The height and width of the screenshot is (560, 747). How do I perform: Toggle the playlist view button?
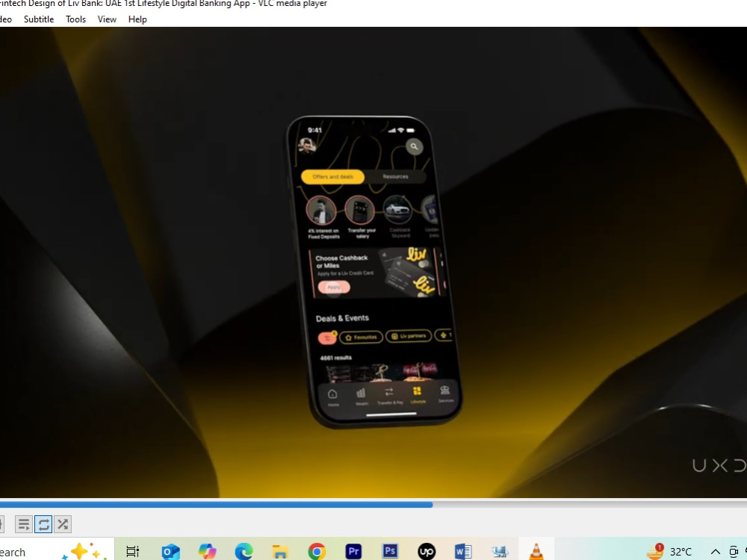tap(23, 524)
